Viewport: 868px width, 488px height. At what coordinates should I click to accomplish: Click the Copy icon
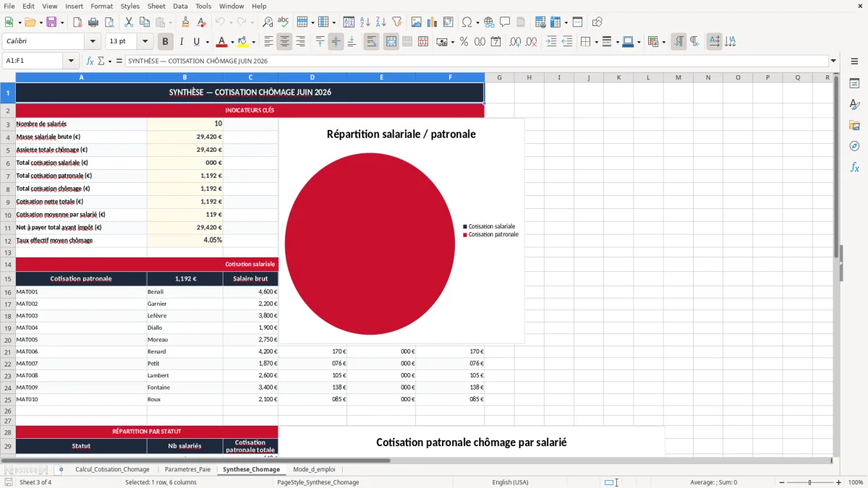[145, 22]
